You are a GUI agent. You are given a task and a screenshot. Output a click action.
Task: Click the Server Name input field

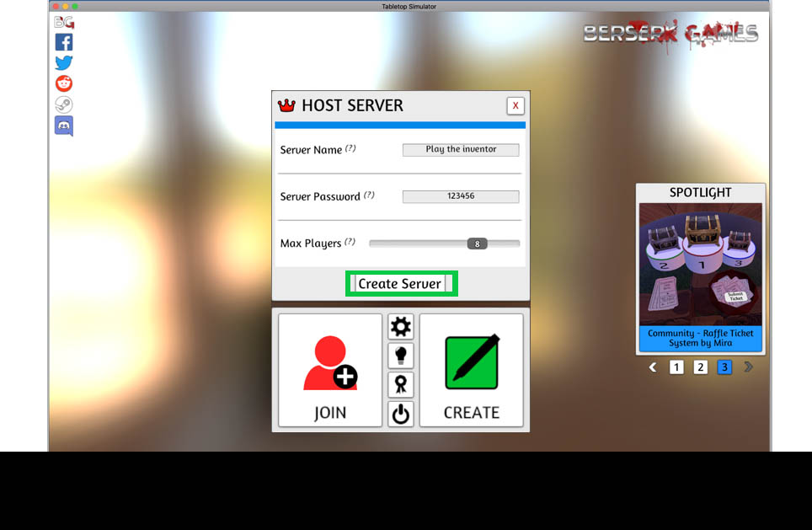(461, 150)
